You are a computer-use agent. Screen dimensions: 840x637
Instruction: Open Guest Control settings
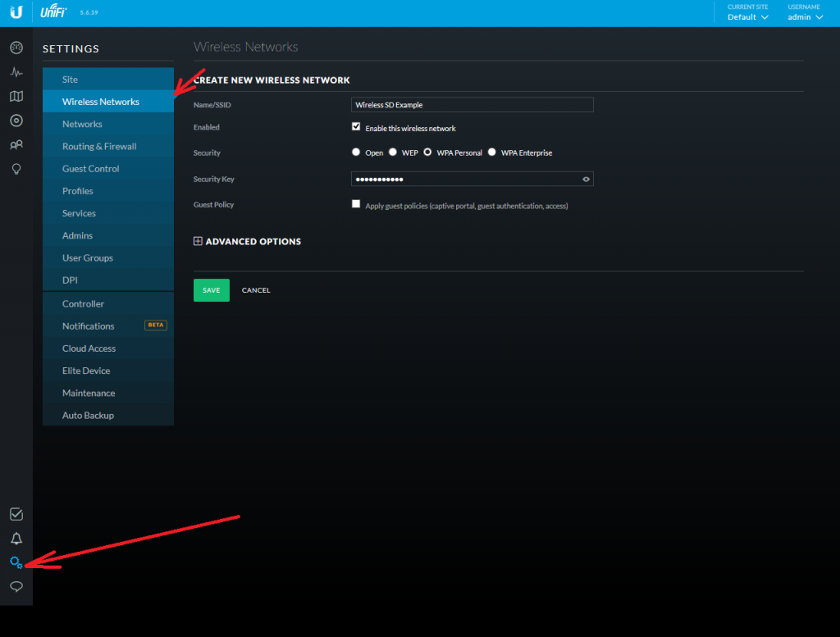click(x=108, y=169)
